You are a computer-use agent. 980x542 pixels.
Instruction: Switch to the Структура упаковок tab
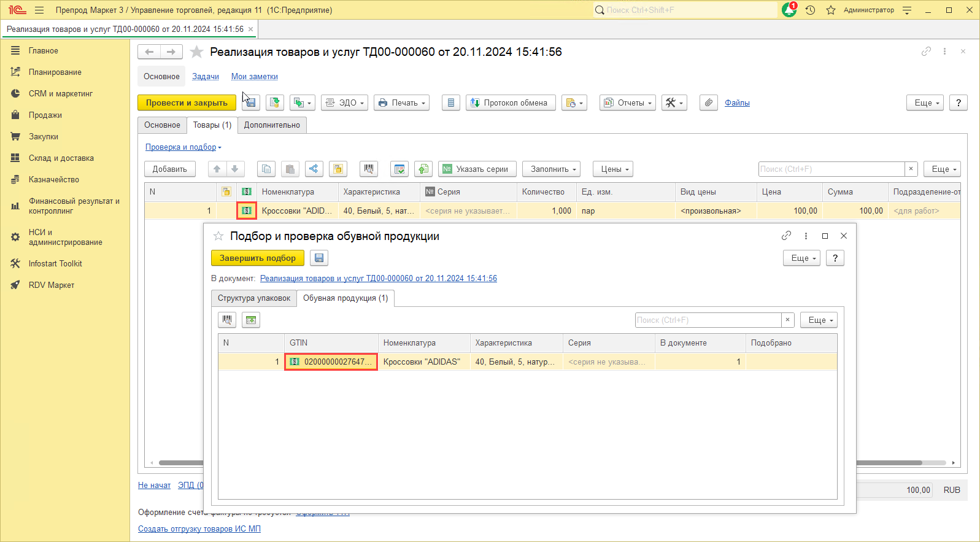[254, 298]
